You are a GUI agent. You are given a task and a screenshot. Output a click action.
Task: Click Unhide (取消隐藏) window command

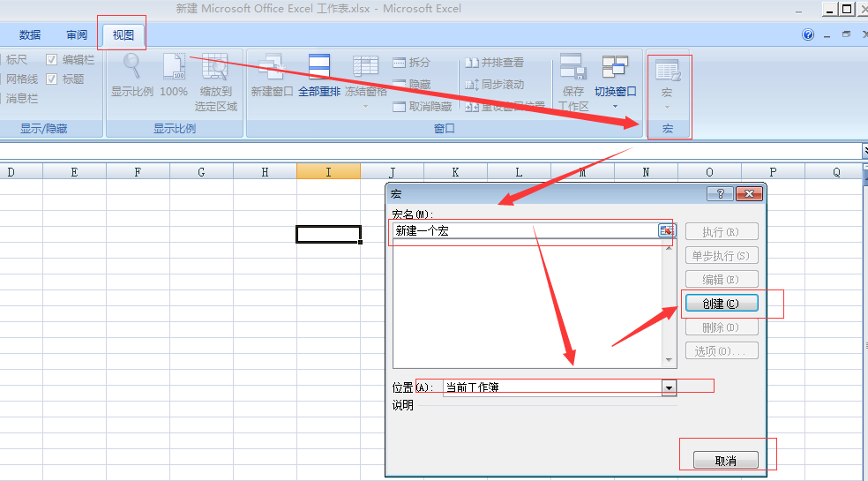[423, 107]
